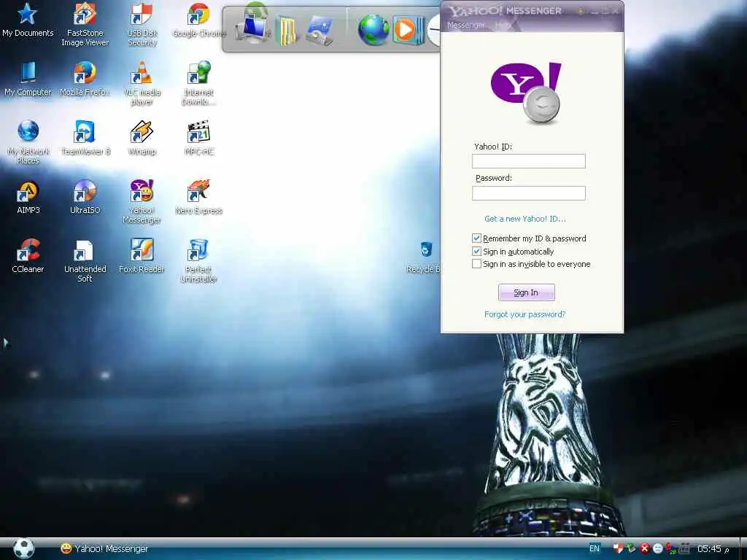The width and height of the screenshot is (747, 560).
Task: Select the Foxit Reader shortcut
Action: pos(142,256)
